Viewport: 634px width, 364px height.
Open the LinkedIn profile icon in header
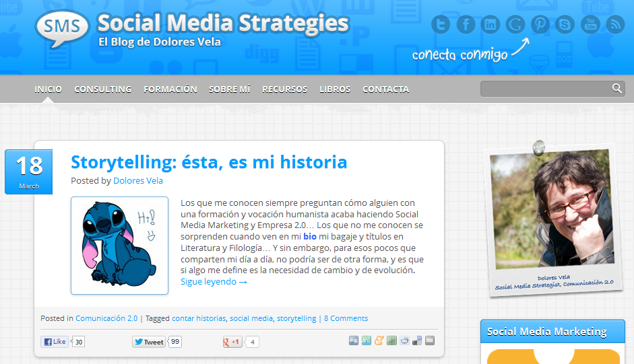(x=490, y=25)
